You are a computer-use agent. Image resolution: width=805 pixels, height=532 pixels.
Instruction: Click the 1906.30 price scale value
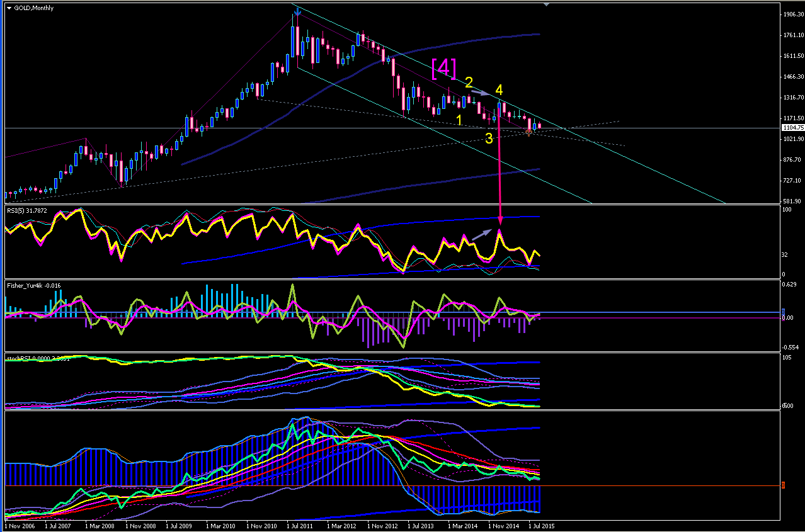(793, 14)
